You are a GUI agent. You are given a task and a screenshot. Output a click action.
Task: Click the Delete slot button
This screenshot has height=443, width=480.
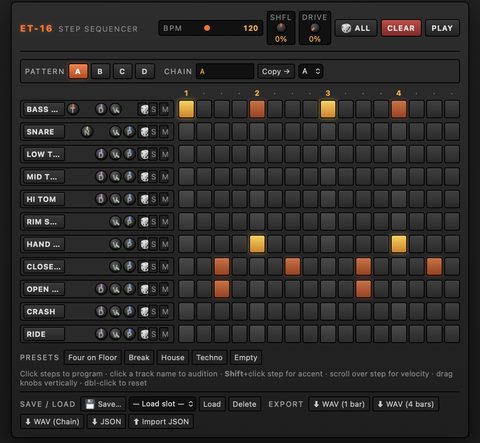tap(244, 404)
